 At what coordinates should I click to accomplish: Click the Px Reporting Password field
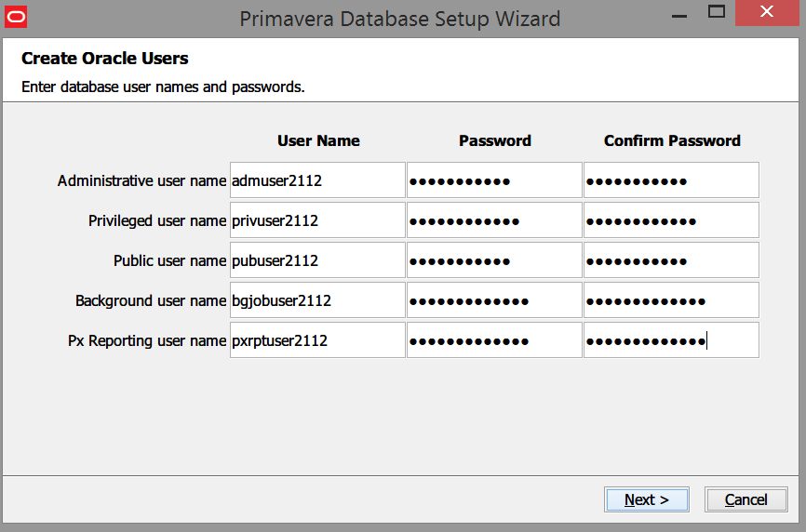(x=494, y=340)
